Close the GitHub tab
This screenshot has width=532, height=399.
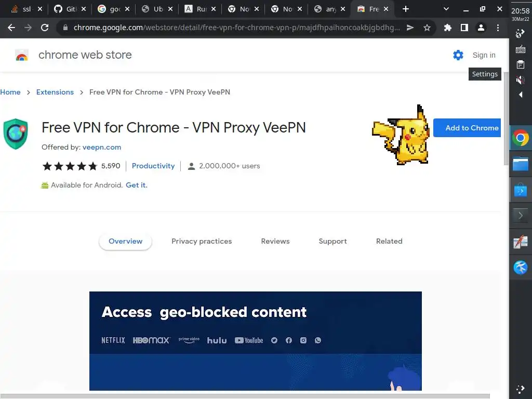[x=84, y=9]
